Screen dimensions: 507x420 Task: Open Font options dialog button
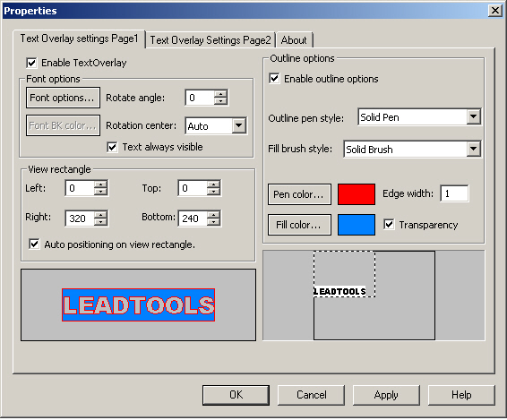click(x=63, y=98)
